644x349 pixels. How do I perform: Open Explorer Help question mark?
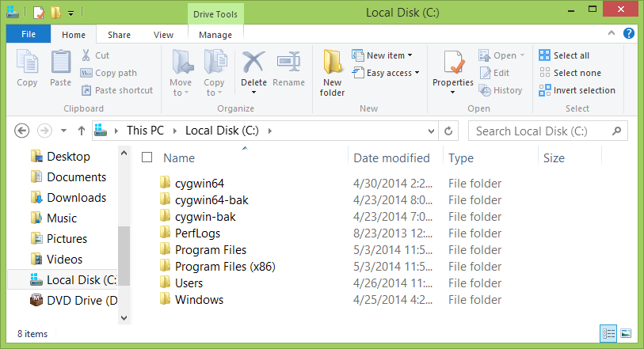pos(629,33)
